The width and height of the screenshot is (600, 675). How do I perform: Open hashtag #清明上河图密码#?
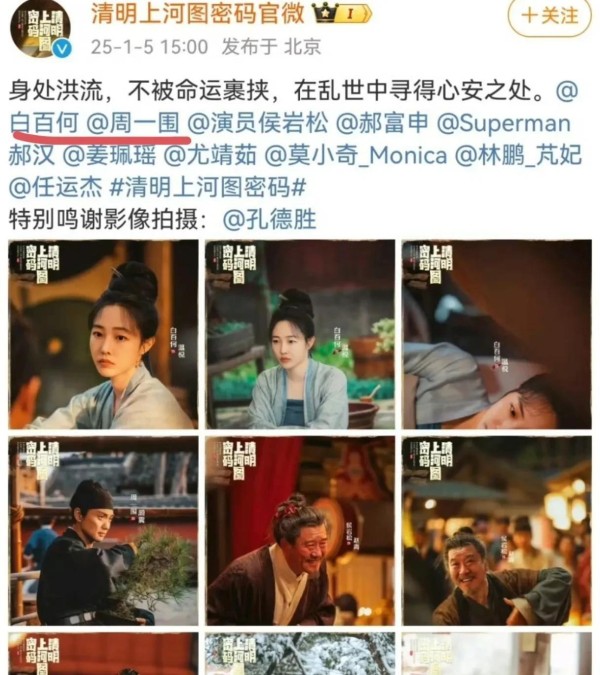click(x=208, y=188)
